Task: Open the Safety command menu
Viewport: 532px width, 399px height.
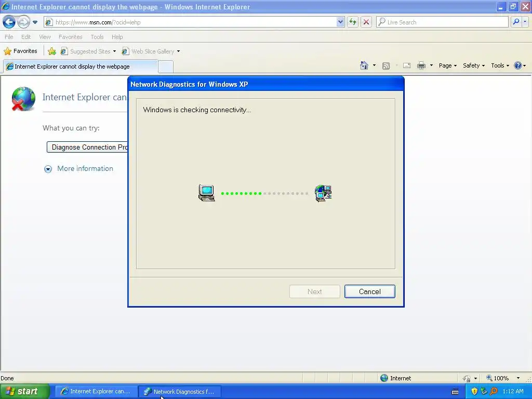Action: pyautogui.click(x=474, y=65)
